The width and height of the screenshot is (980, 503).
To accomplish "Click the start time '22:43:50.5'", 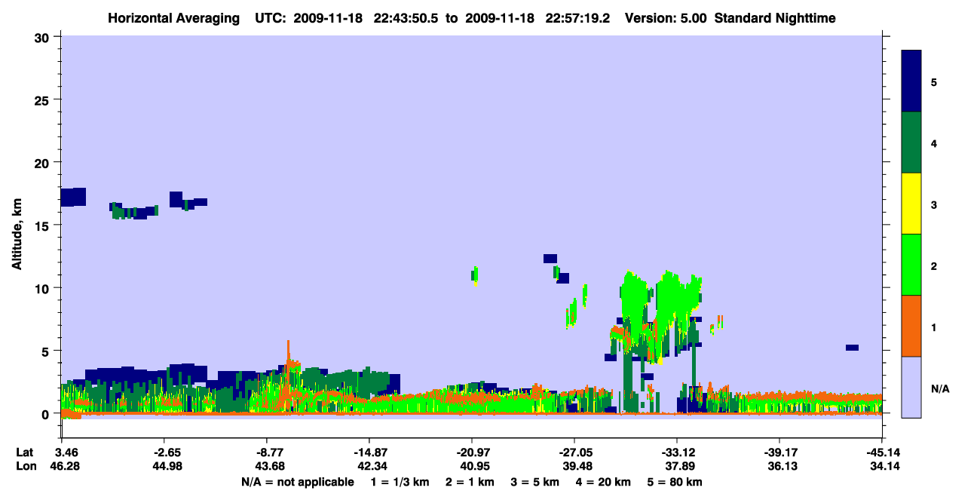I will point(405,18).
